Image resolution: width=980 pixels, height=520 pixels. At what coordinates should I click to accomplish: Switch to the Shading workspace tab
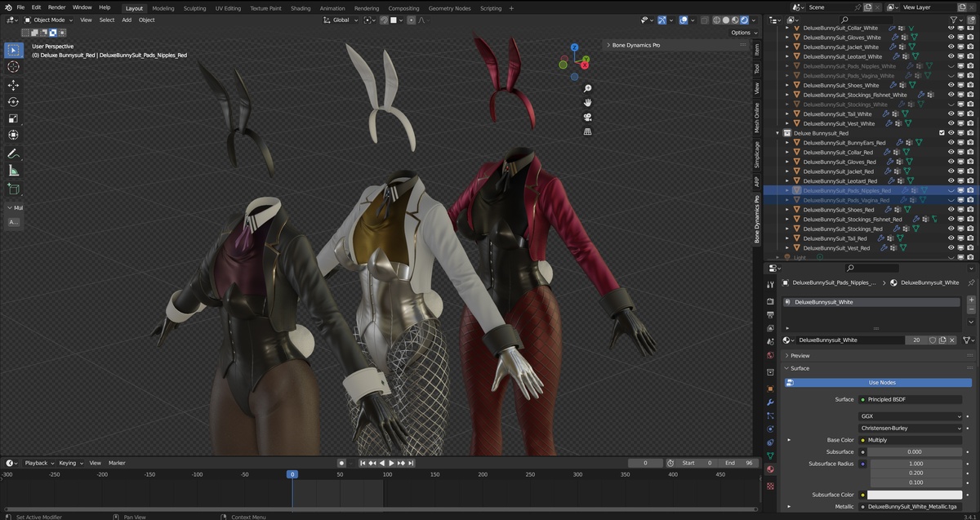[301, 8]
